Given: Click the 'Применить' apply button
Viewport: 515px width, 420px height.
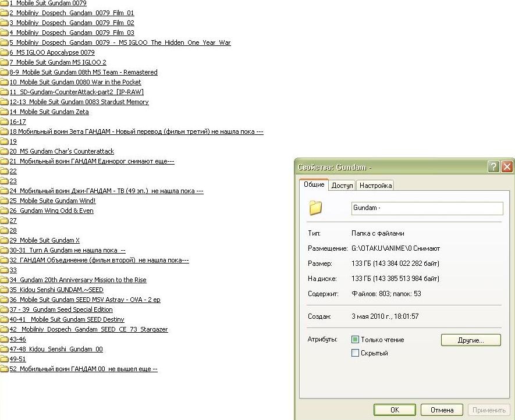Looking at the screenshot, I should [x=489, y=410].
